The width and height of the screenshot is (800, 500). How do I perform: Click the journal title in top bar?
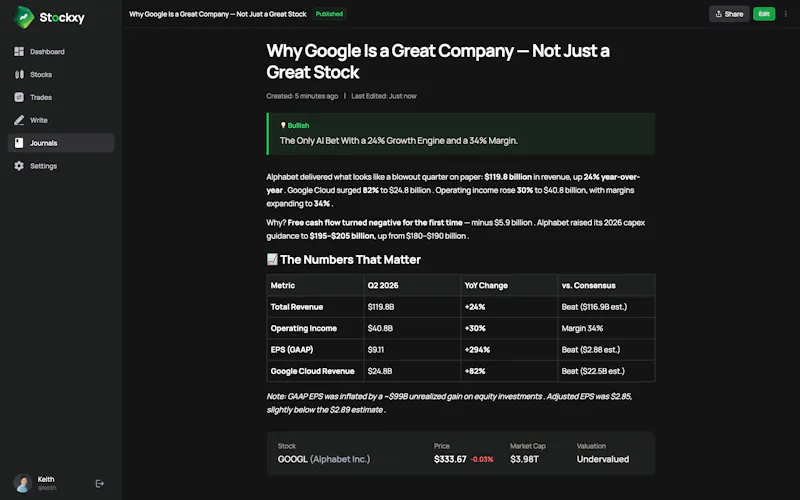tap(217, 14)
